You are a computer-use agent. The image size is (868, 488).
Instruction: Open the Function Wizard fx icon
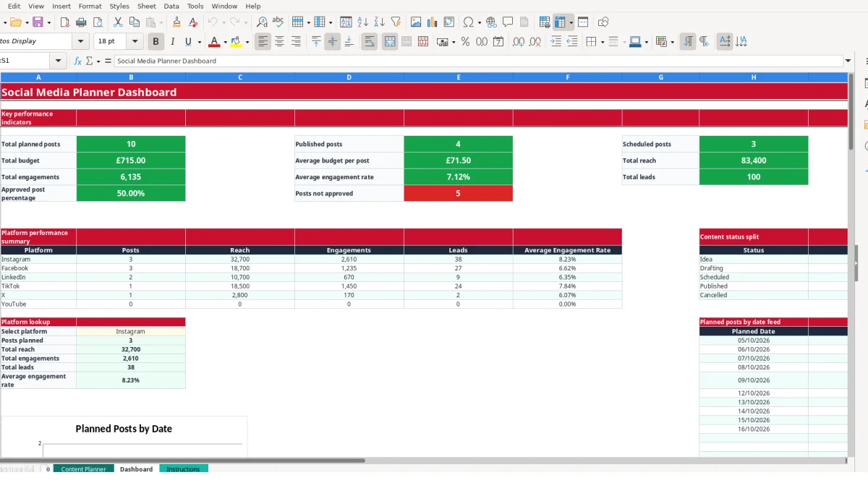[x=78, y=61]
